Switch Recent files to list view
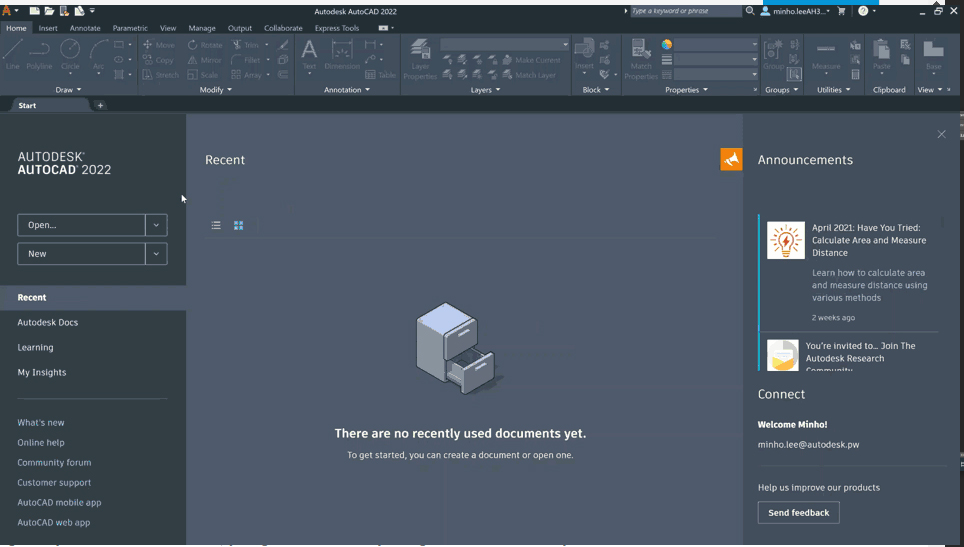 (x=216, y=226)
